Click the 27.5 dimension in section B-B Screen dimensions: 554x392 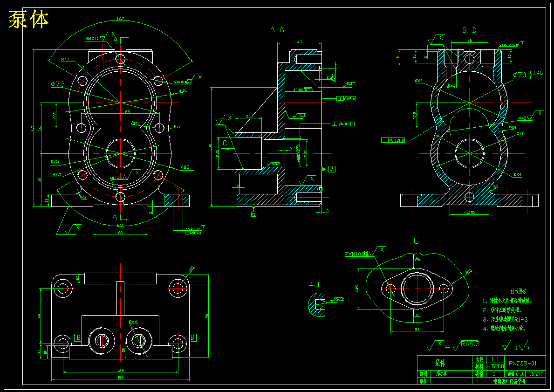(415, 115)
